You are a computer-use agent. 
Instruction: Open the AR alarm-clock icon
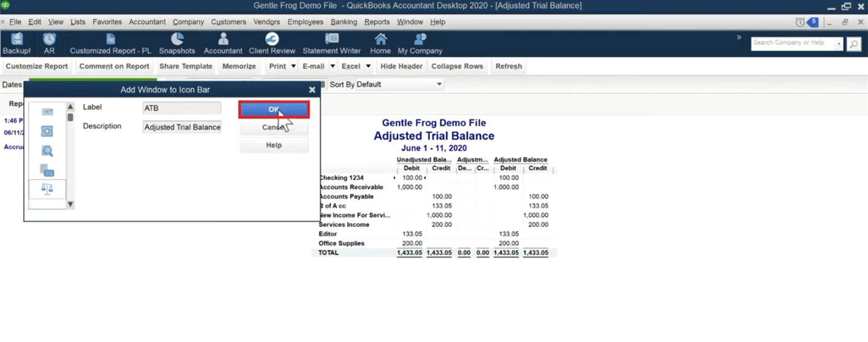(x=49, y=44)
